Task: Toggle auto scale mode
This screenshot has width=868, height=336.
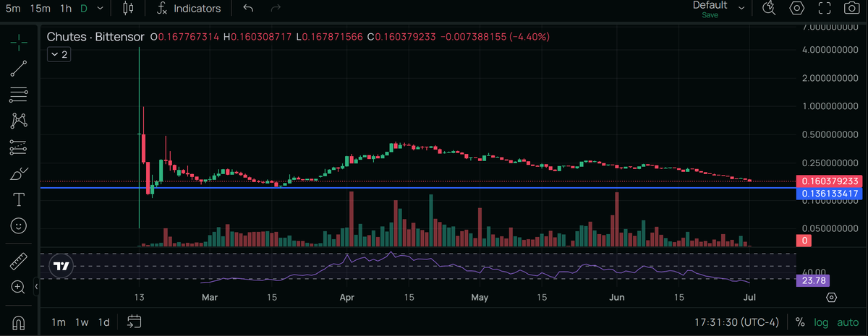Action: point(848,322)
